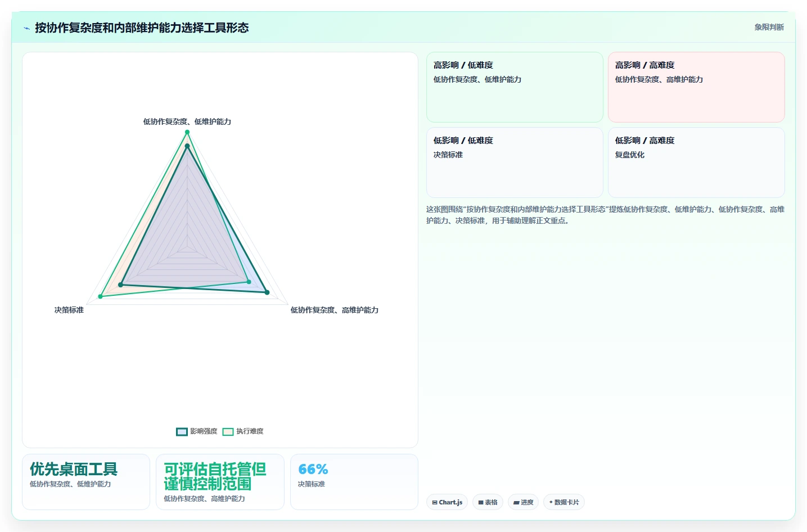Open the 高影响 / 高难度 quadrant card
This screenshot has height=532, width=807.
click(696, 87)
